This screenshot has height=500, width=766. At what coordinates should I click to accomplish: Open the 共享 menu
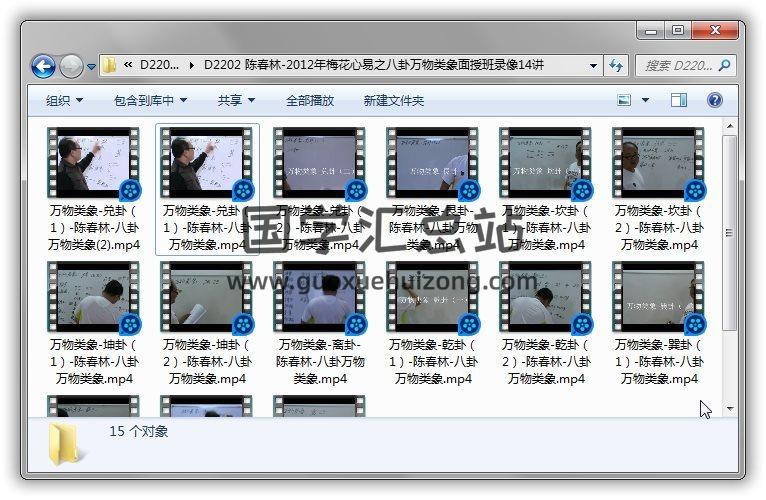pyautogui.click(x=236, y=101)
